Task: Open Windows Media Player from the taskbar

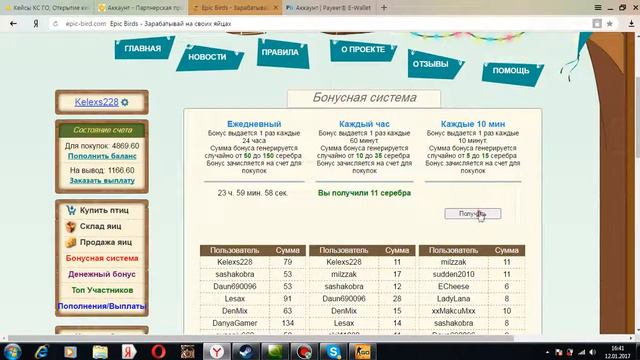Action: pyautogui.click(x=71, y=352)
